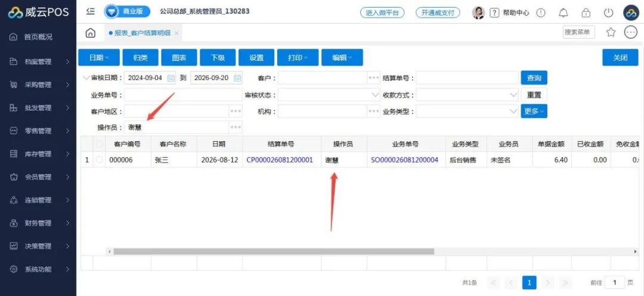
Task: Click the 图表 button
Action: pyautogui.click(x=179, y=57)
